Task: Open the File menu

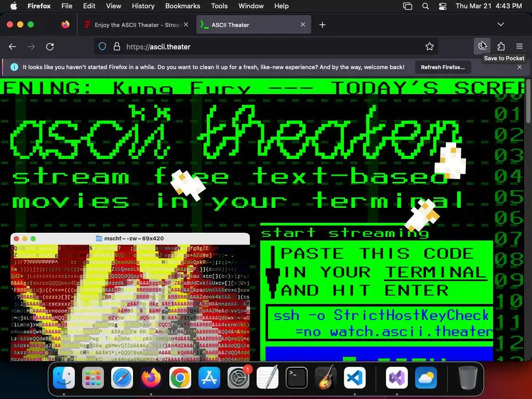Action: click(x=67, y=6)
